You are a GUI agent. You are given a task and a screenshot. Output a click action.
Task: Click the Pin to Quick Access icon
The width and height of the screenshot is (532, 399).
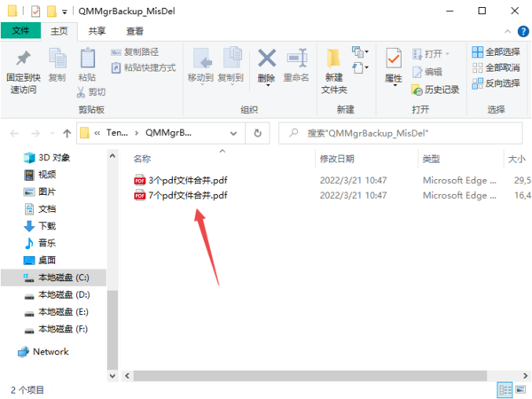tap(23, 59)
